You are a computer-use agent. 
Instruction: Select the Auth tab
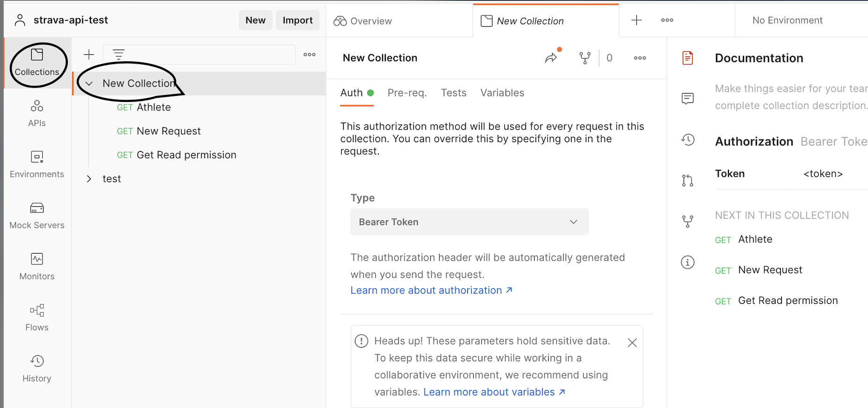point(357,93)
